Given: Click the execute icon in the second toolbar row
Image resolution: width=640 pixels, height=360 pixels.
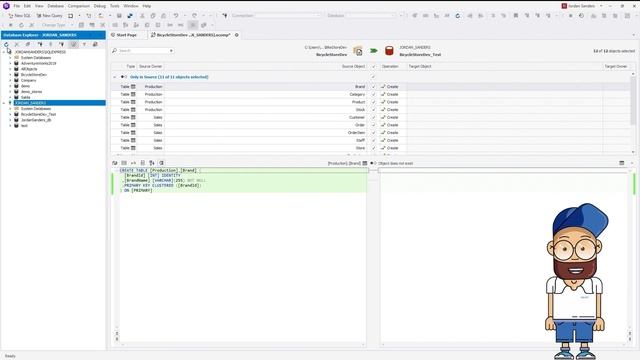Looking at the screenshot, I should point(11,25).
